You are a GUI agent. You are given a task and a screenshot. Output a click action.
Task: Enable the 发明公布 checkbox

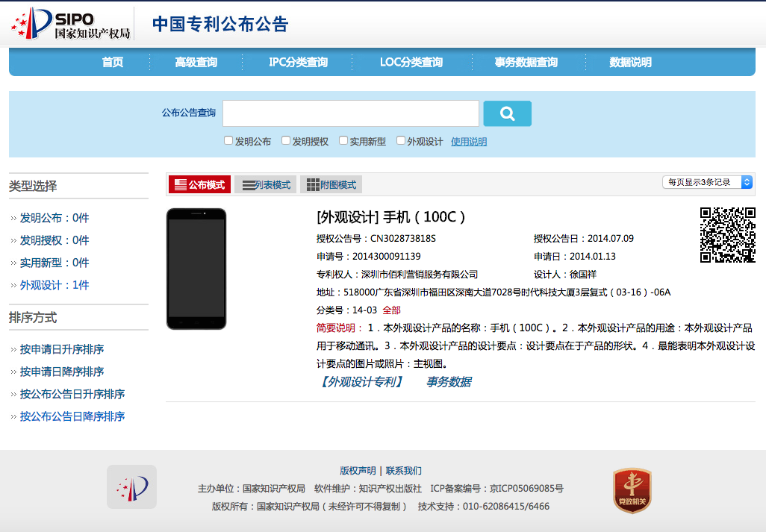click(228, 140)
